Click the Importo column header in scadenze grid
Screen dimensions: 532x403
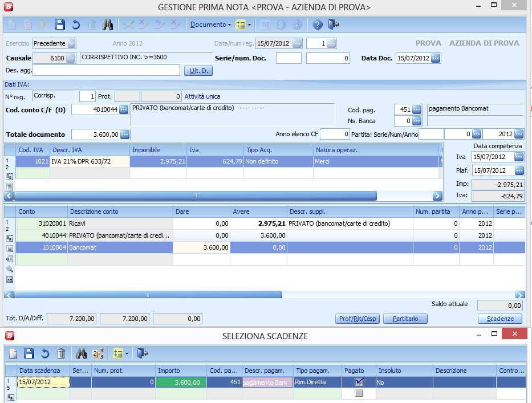180,370
